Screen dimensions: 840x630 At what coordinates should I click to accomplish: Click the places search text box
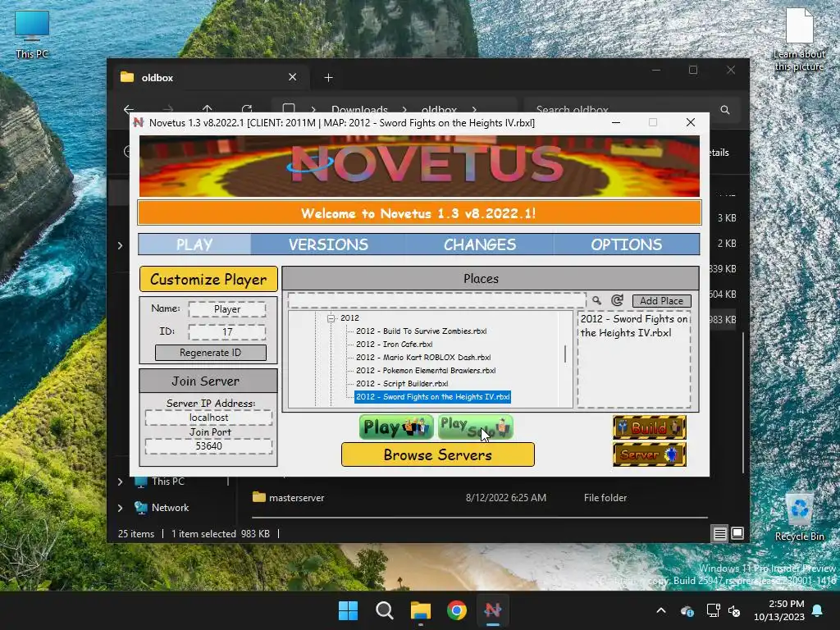[436, 300]
